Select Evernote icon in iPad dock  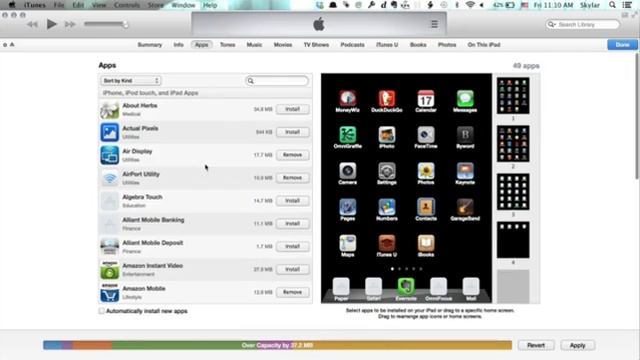(406, 287)
